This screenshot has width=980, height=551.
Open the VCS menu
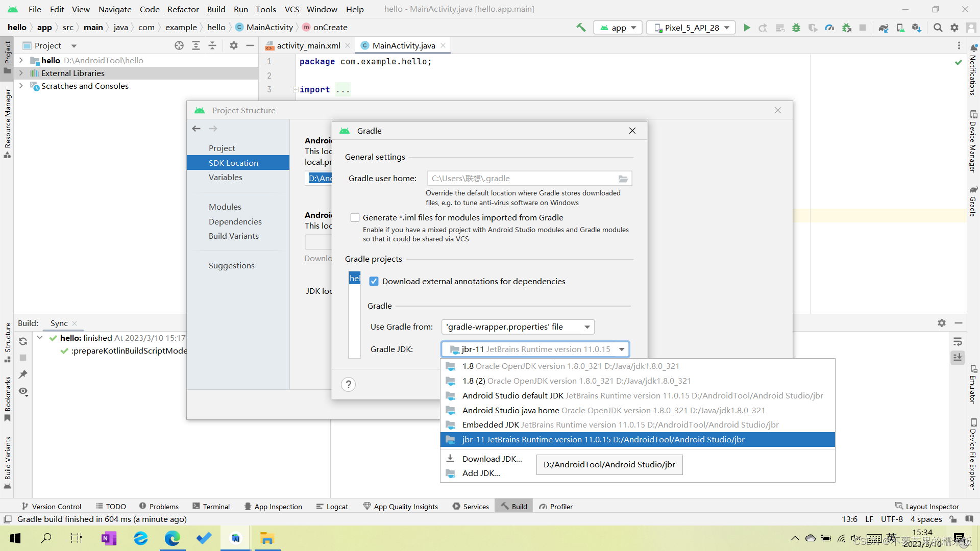(x=292, y=9)
